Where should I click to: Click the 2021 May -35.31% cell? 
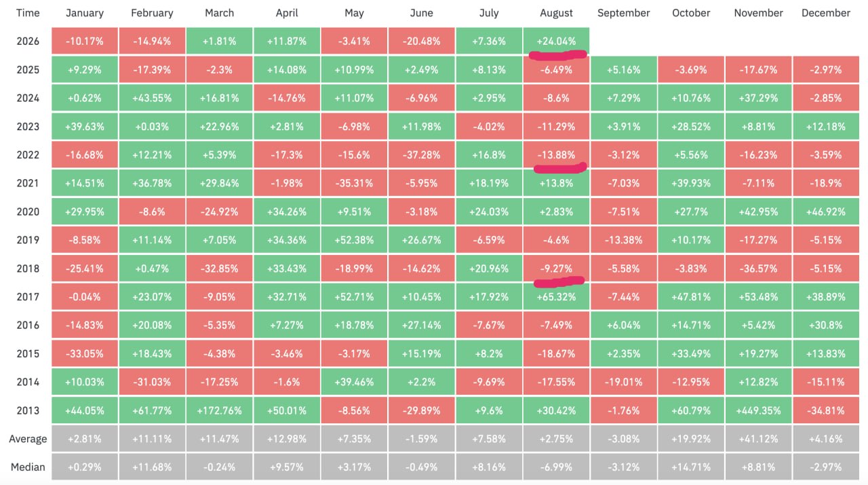354,183
